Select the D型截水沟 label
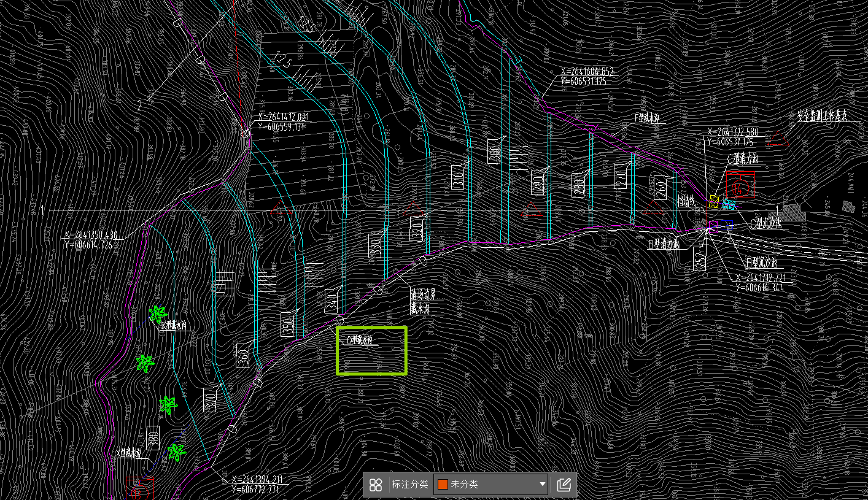Image resolution: width=868 pixels, height=500 pixels. 360,340
